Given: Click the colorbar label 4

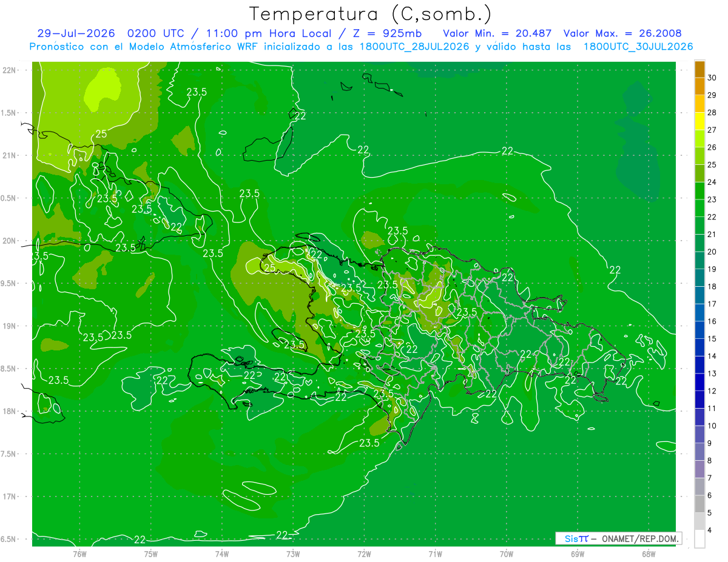Looking at the screenshot, I should (710, 530).
